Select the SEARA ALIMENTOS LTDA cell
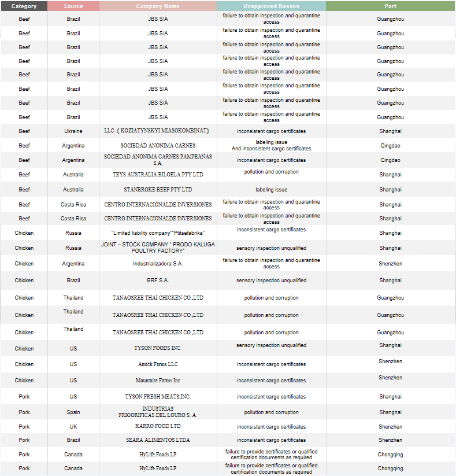 point(158,440)
